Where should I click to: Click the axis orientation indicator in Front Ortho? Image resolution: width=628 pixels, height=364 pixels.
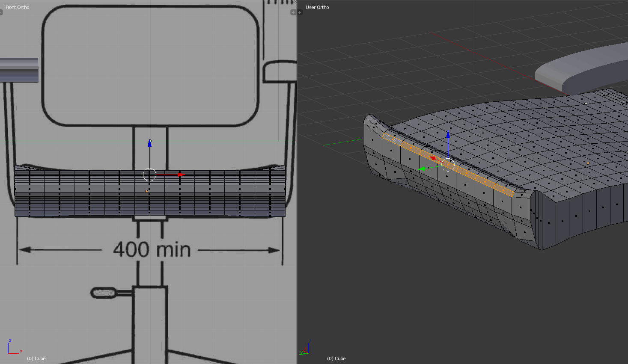15,347
